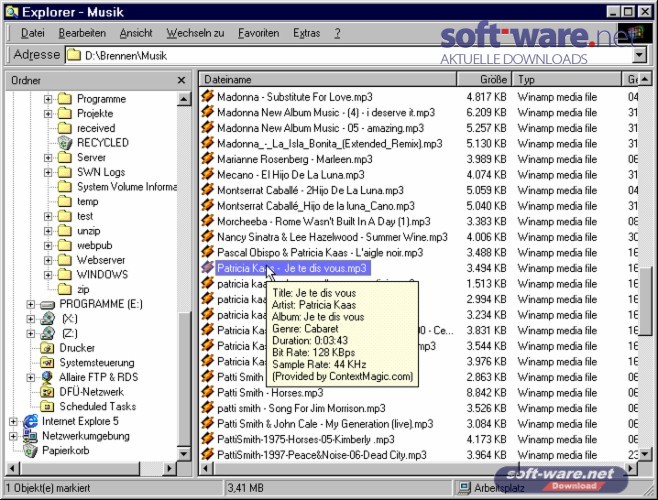Open the Wechseln zu menu

point(195,33)
